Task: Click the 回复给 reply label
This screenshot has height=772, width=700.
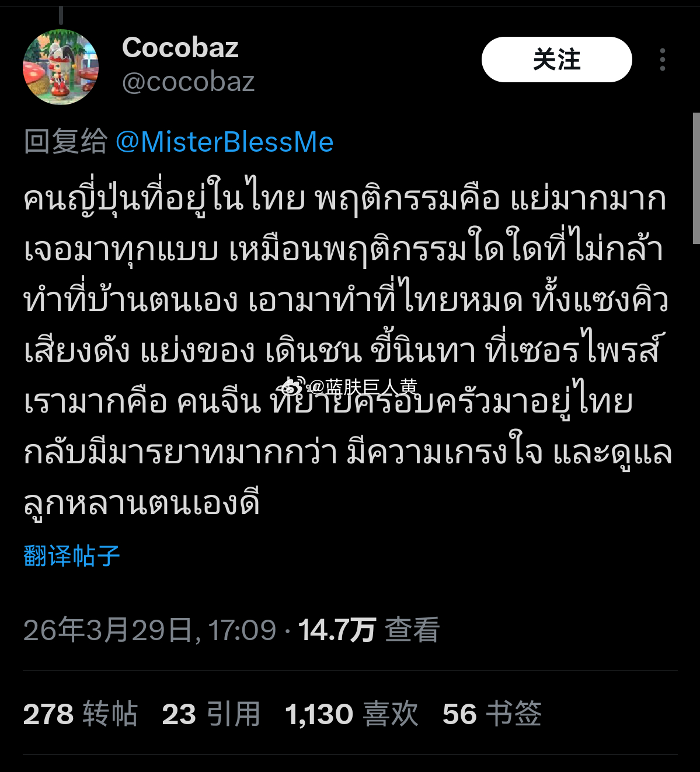Action: (x=65, y=142)
